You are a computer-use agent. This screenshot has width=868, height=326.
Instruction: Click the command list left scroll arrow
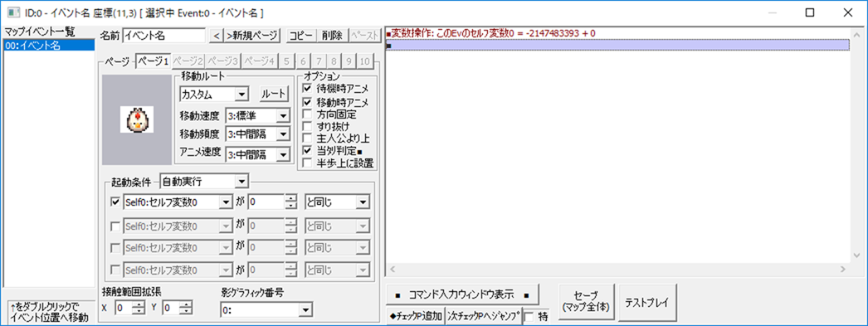393,269
